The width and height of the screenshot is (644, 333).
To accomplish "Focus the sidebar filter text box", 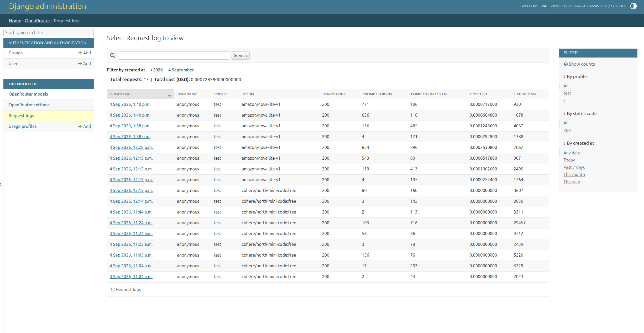I will point(49,33).
